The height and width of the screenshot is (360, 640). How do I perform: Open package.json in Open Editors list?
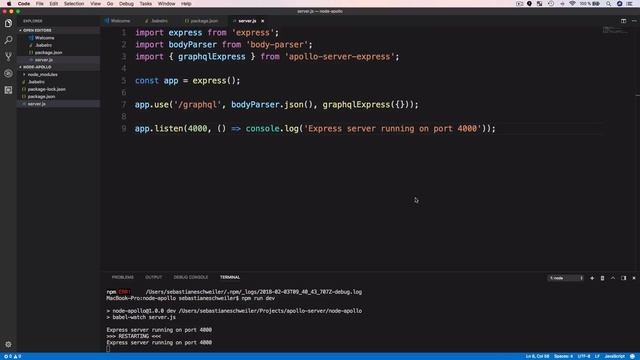[x=48, y=53]
